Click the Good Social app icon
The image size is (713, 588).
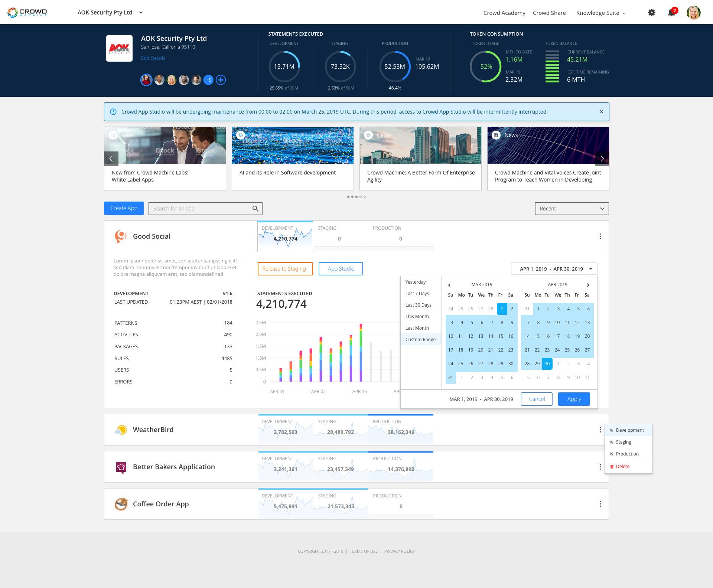tap(121, 236)
